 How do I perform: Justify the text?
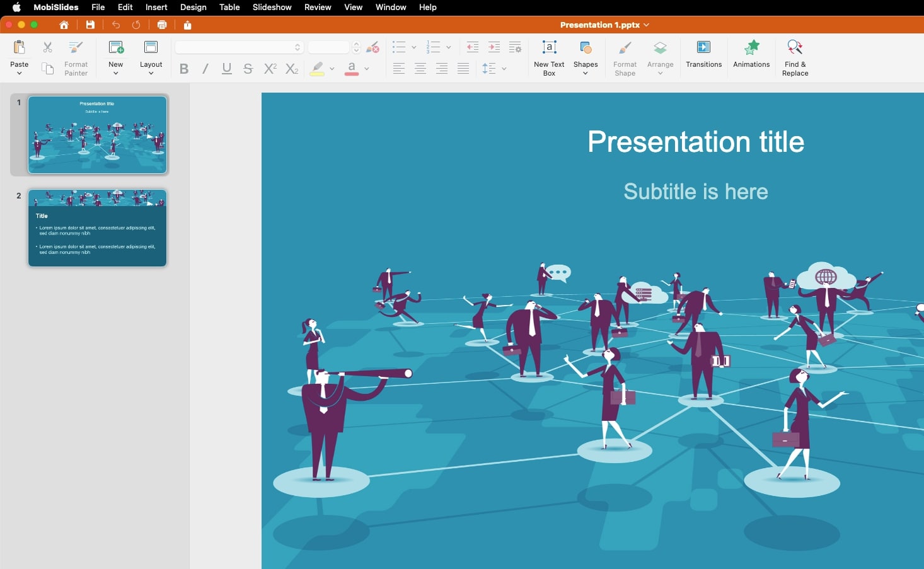[463, 69]
